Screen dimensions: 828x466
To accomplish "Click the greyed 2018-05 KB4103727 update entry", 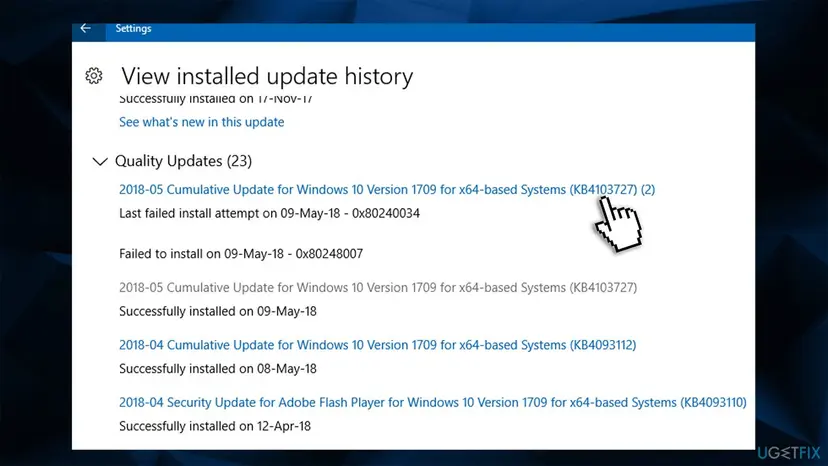I will (x=378, y=288).
